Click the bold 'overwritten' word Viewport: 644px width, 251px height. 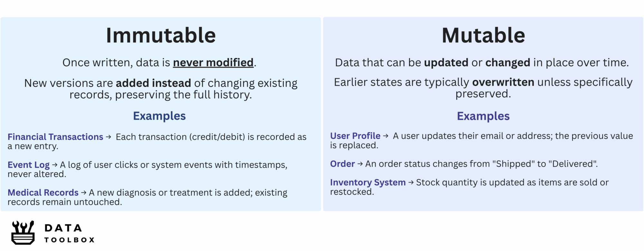coord(503,82)
